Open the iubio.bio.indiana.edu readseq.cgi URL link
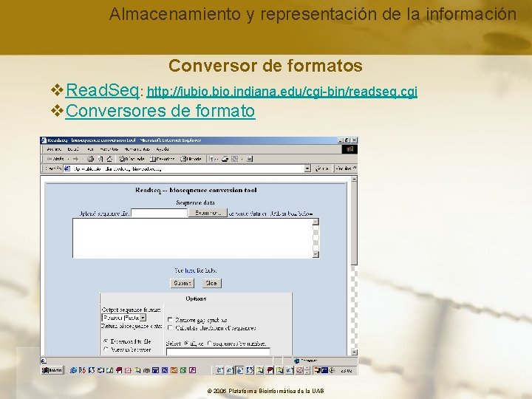The image size is (532, 399). tap(282, 92)
